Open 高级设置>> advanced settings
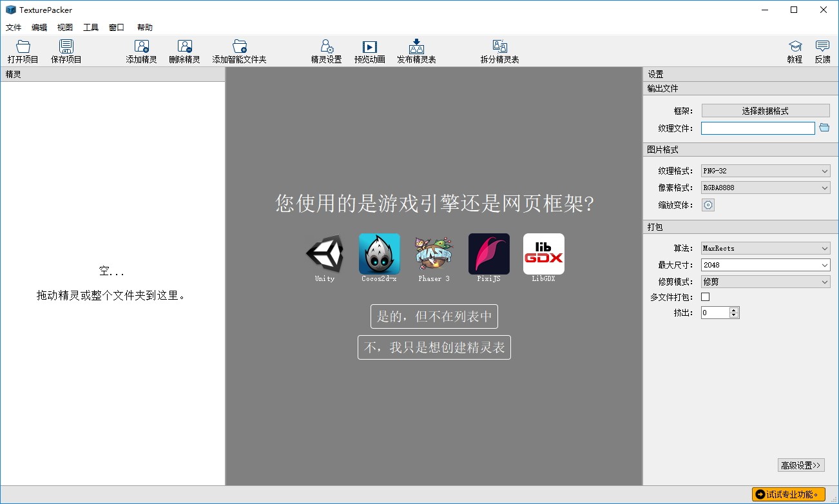 point(801,465)
